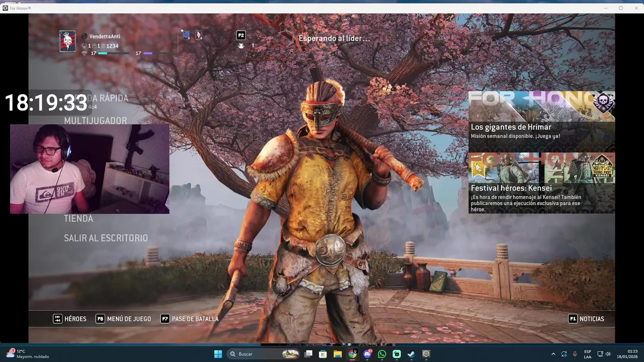Open the green app icon beside WhatsApp

point(396,354)
